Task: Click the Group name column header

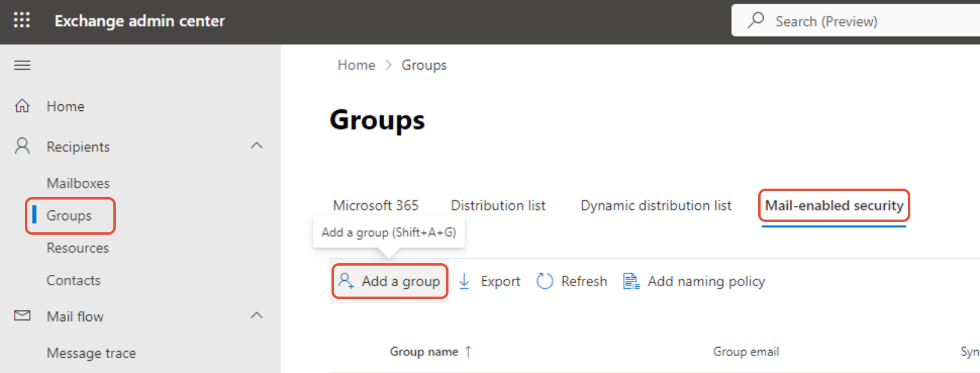Action: coord(424,352)
